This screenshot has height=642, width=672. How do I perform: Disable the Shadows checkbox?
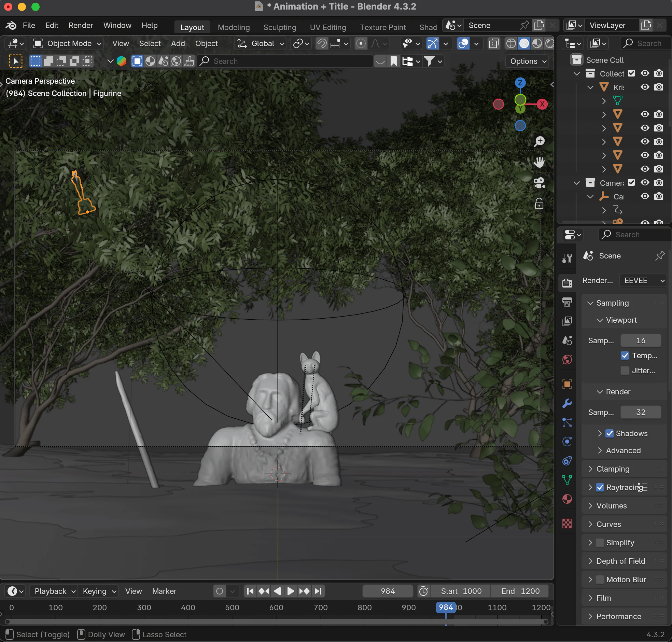point(610,433)
